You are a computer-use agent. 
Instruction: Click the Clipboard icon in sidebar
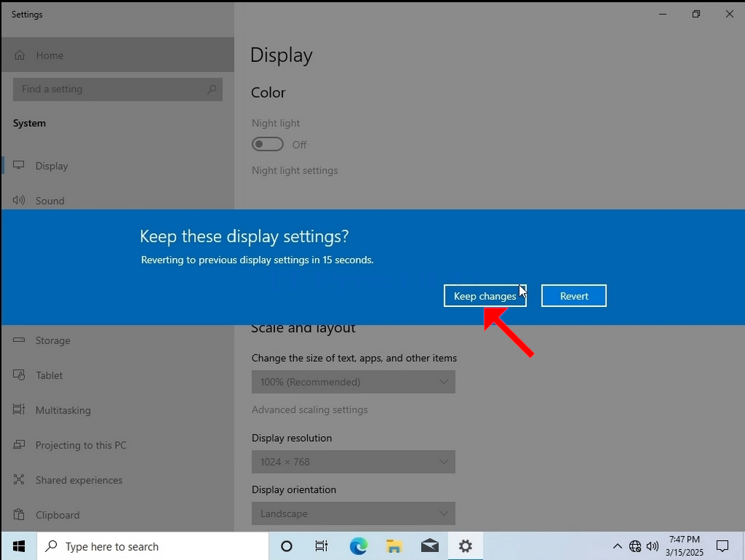18,514
